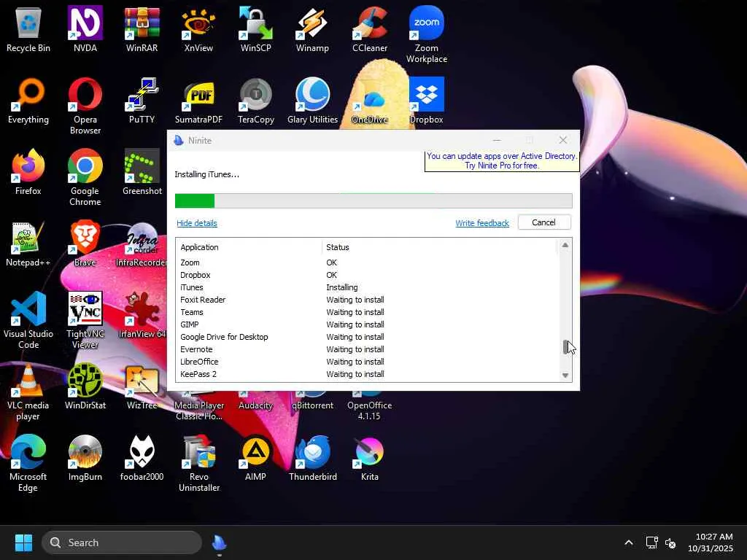This screenshot has height=560, width=747.
Task: Select the Google Drive for Desktop row
Action: pos(367,337)
